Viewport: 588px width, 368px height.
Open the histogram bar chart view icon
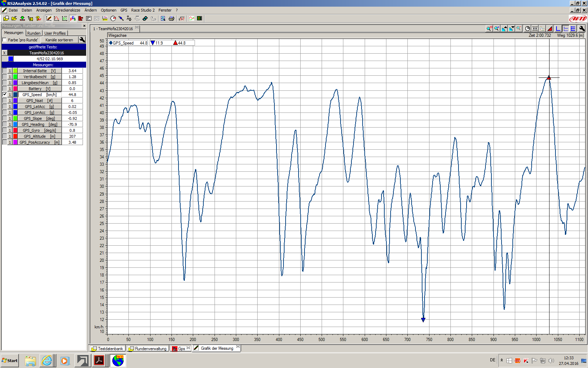point(80,19)
